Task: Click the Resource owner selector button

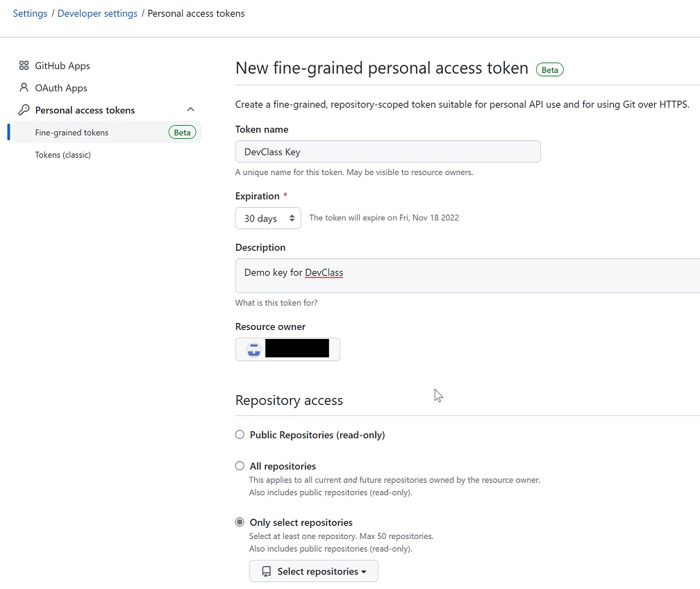Action: pyautogui.click(x=287, y=349)
